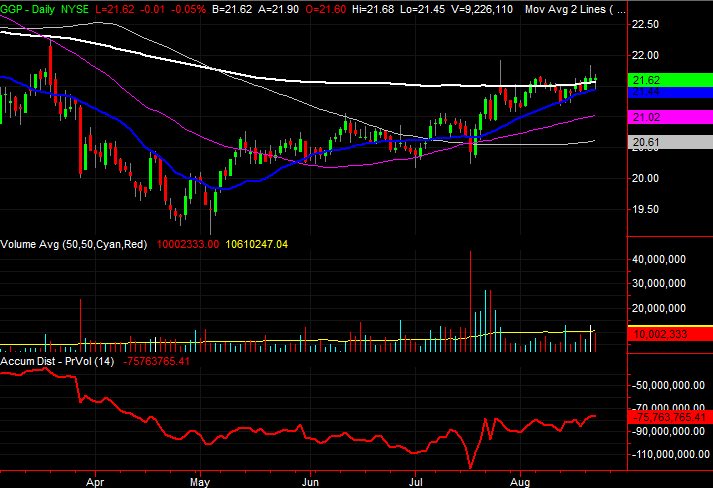Click the Aug date axis label
Image resolution: width=713 pixels, height=488 pixels.
click(x=520, y=482)
